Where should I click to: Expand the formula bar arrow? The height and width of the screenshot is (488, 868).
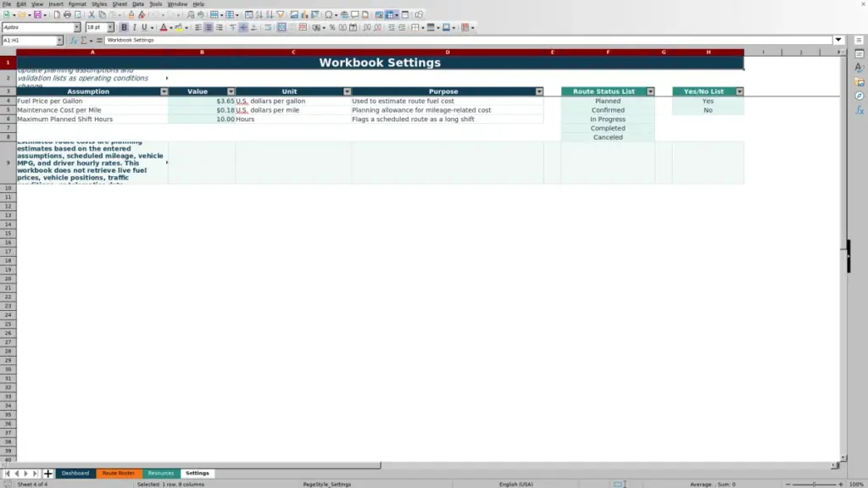(838, 40)
